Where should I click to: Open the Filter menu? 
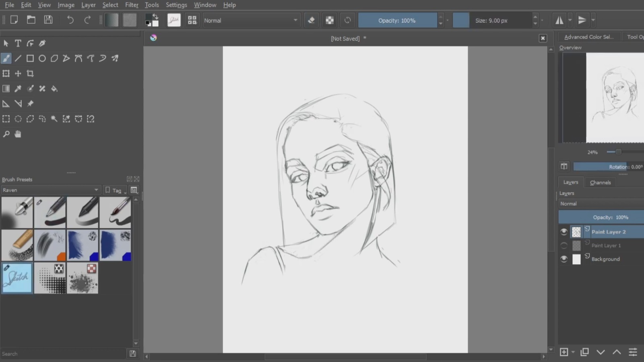click(132, 5)
